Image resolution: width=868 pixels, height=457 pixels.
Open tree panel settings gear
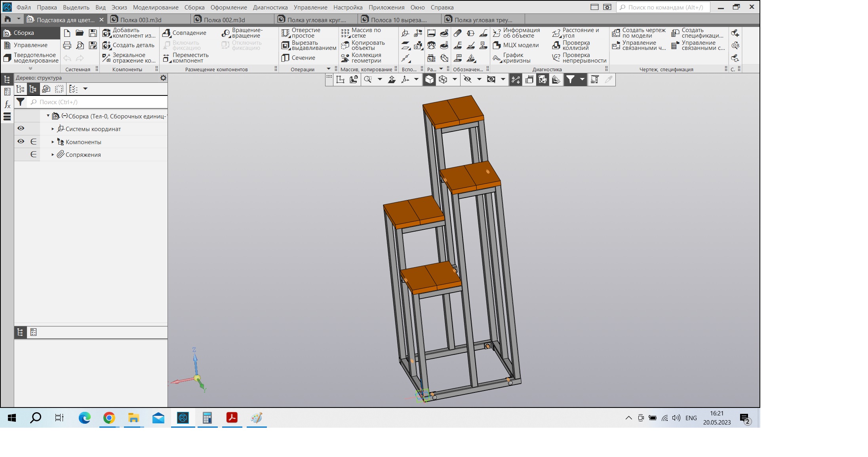[x=163, y=78]
